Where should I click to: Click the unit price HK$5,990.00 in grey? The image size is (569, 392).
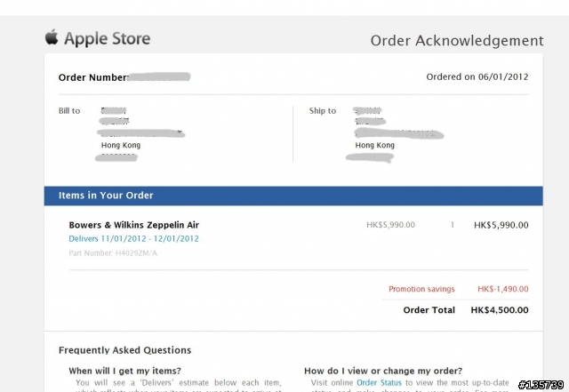pos(390,225)
